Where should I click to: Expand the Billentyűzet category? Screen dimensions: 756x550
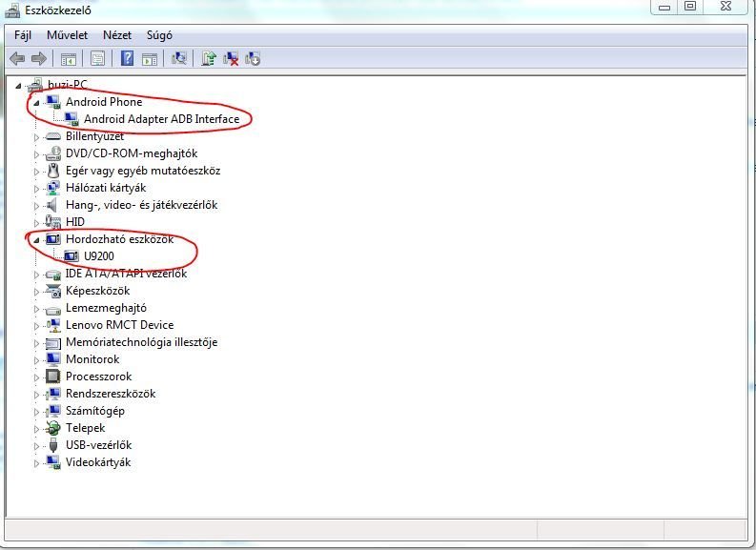tap(36, 137)
